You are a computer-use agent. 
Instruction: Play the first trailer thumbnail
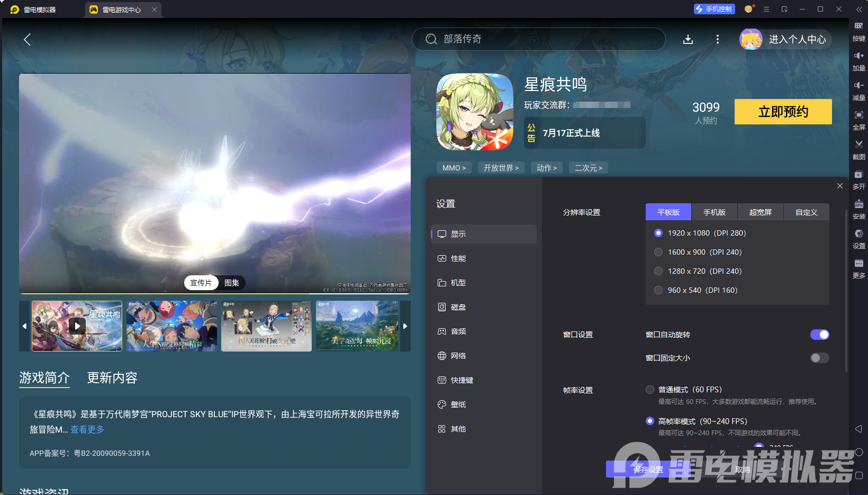[x=77, y=326]
